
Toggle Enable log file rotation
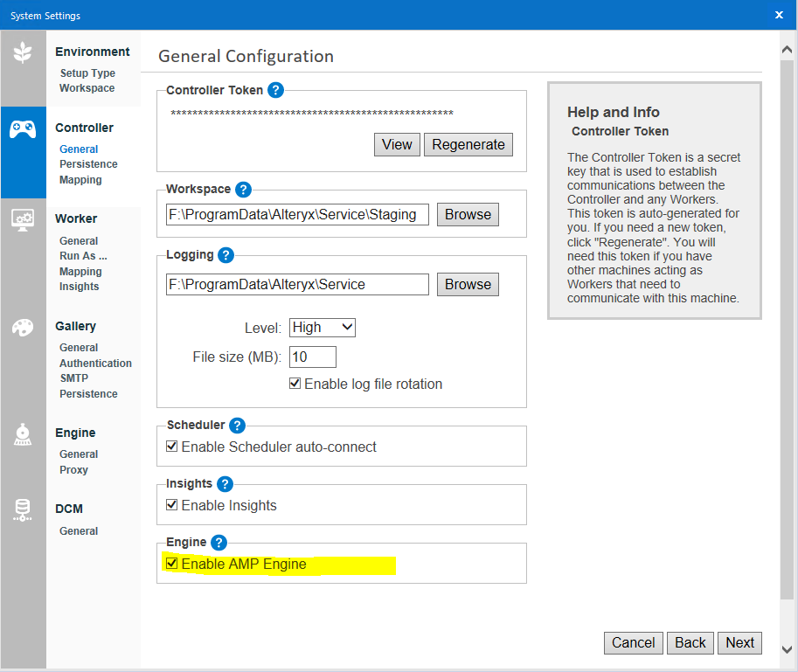295,384
